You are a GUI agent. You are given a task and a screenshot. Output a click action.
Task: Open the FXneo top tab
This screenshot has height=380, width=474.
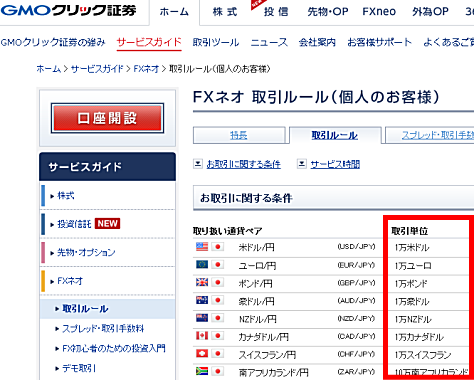click(x=379, y=12)
